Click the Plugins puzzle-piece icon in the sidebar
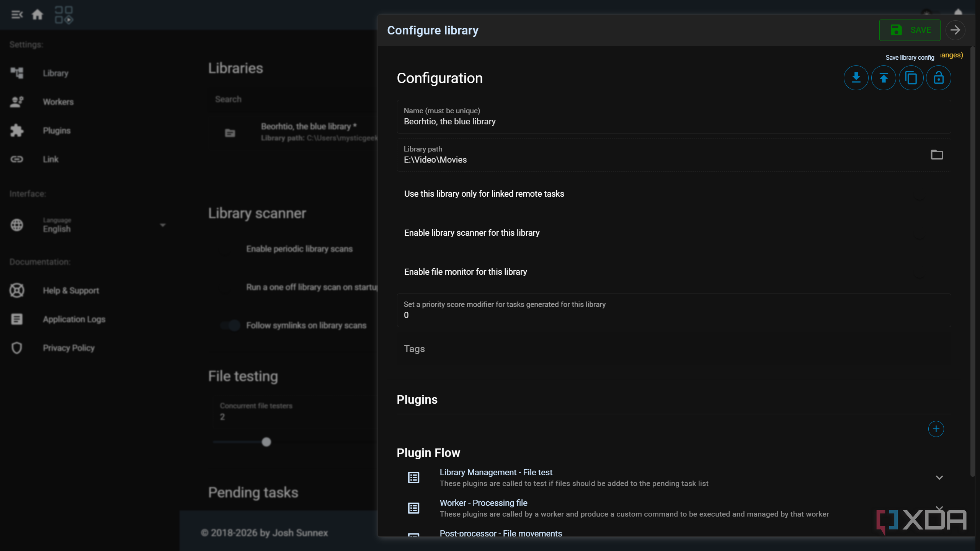980x551 pixels. point(17,130)
